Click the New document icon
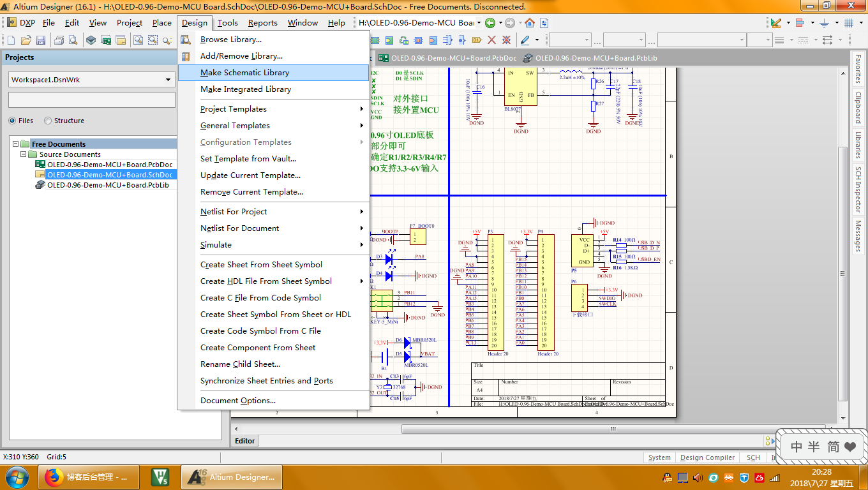868x490 pixels. pyautogui.click(x=11, y=40)
